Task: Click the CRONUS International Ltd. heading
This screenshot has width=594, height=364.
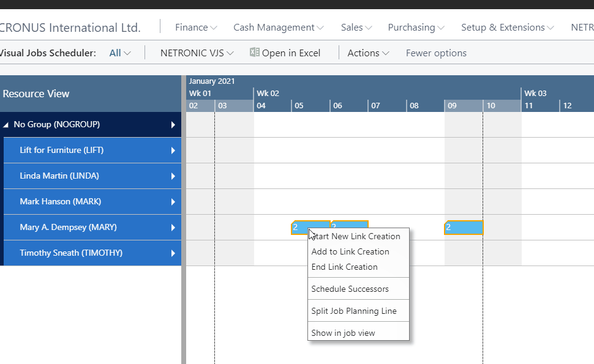Action: pyautogui.click(x=70, y=28)
